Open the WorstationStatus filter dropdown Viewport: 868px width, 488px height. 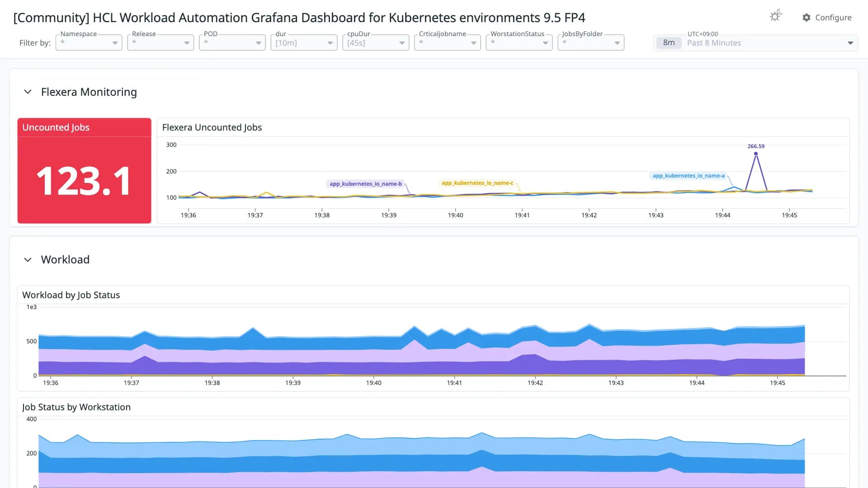[x=519, y=42]
